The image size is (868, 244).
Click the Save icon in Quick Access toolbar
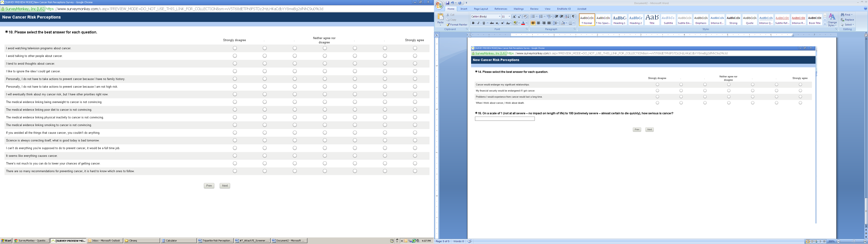(448, 3)
